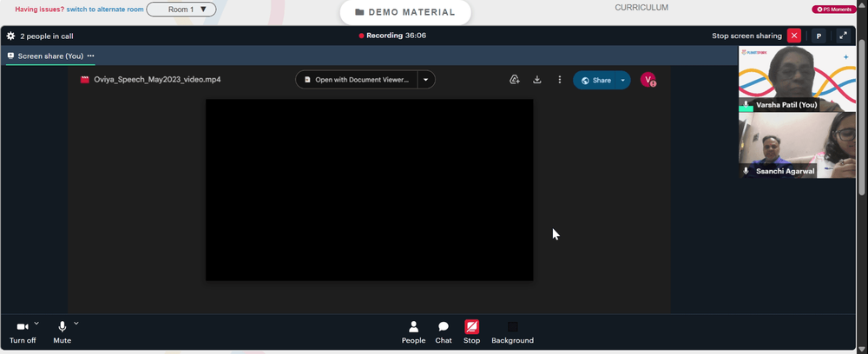Screen dimensions: 868x354
Task: Open the Share button dropdown arrow
Action: coord(622,80)
